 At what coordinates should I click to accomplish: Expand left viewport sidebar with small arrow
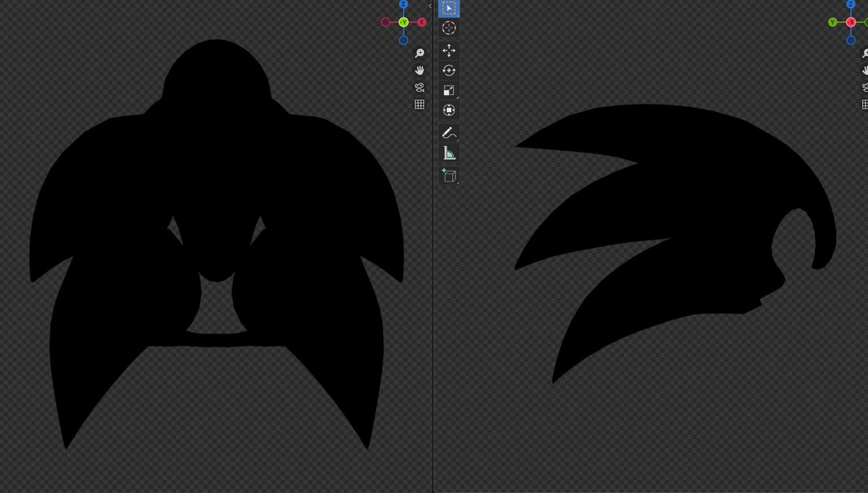point(430,6)
